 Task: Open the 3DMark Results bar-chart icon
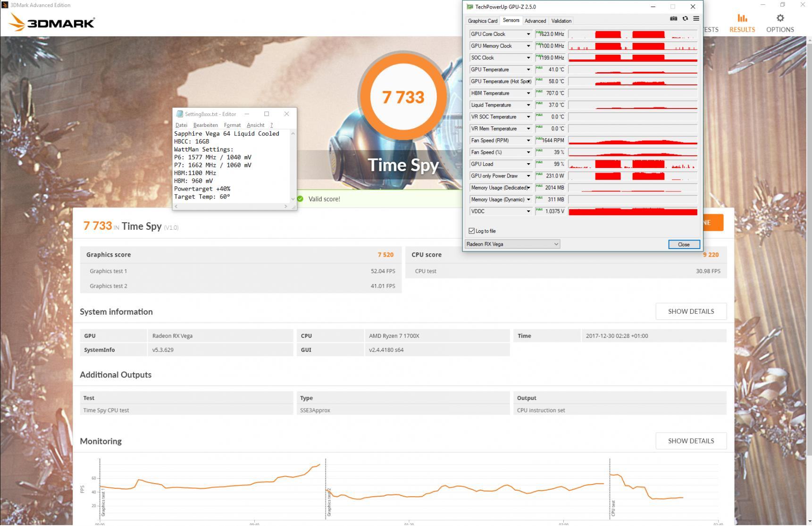pyautogui.click(x=742, y=18)
